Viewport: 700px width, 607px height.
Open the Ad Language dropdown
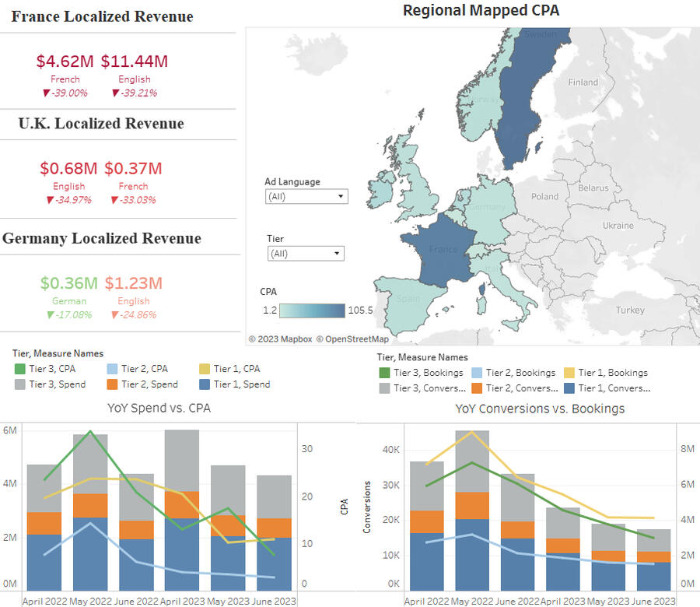click(x=306, y=197)
